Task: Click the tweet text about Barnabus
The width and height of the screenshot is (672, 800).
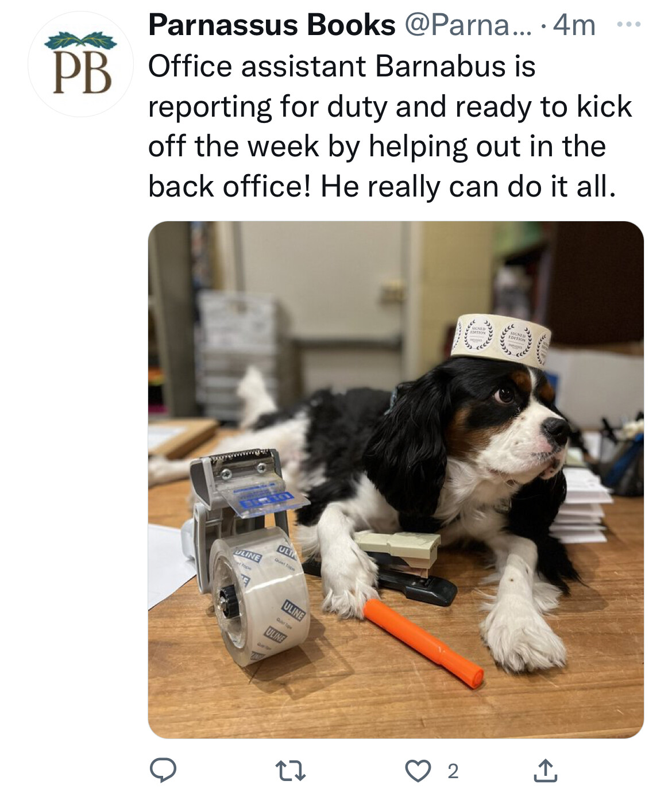Action: tap(390, 126)
